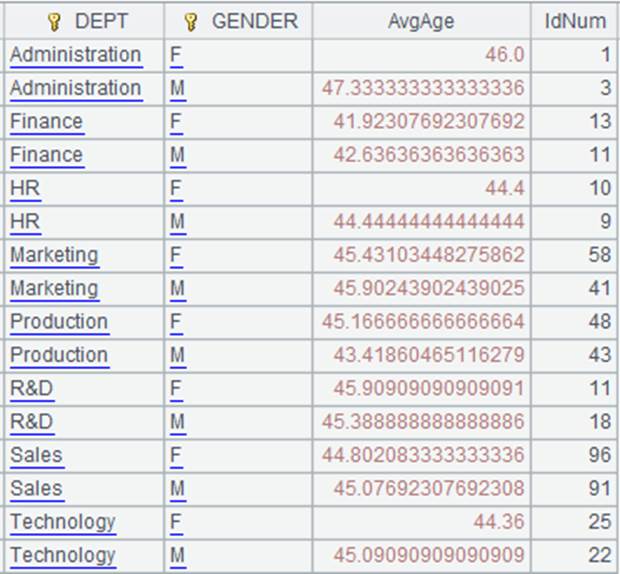
Task: Select the IdNum column header
Action: click(575, 21)
